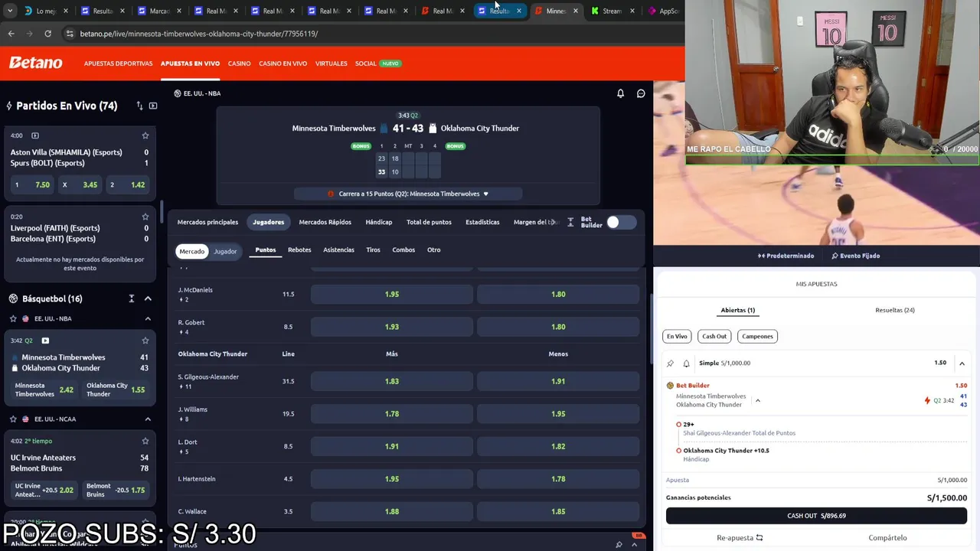The height and width of the screenshot is (551, 980).
Task: Collapse all basketball leagues icon
Action: [x=132, y=298]
